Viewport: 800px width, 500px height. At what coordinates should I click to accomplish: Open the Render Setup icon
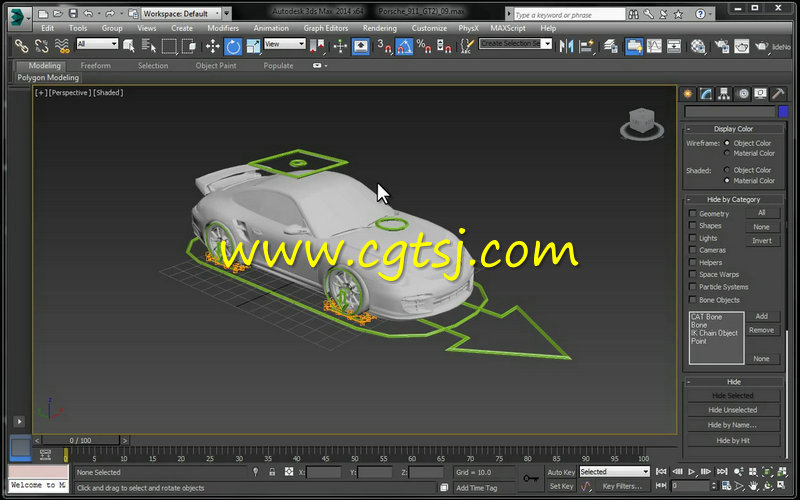pyautogui.click(x=721, y=46)
